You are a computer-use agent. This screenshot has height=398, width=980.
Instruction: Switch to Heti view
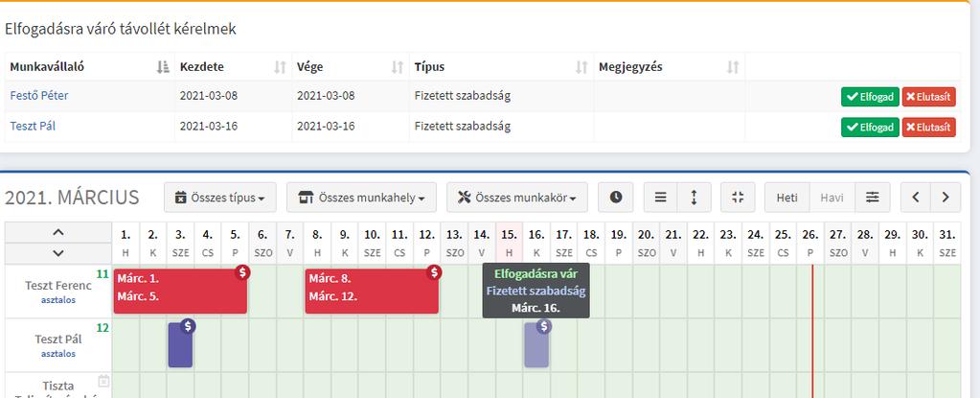point(786,198)
